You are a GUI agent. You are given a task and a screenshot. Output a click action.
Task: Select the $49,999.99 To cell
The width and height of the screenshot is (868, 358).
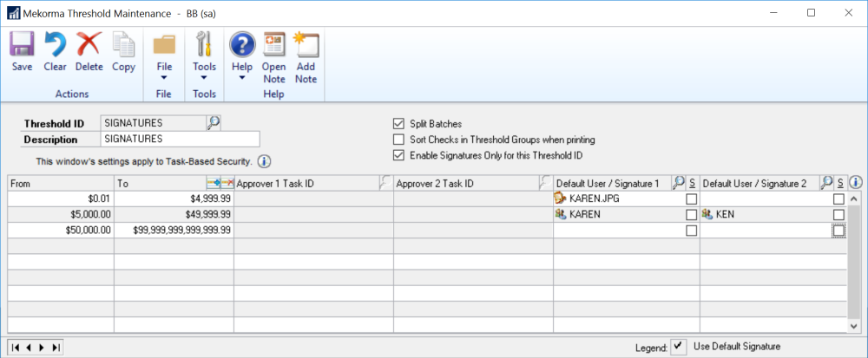[x=174, y=214]
